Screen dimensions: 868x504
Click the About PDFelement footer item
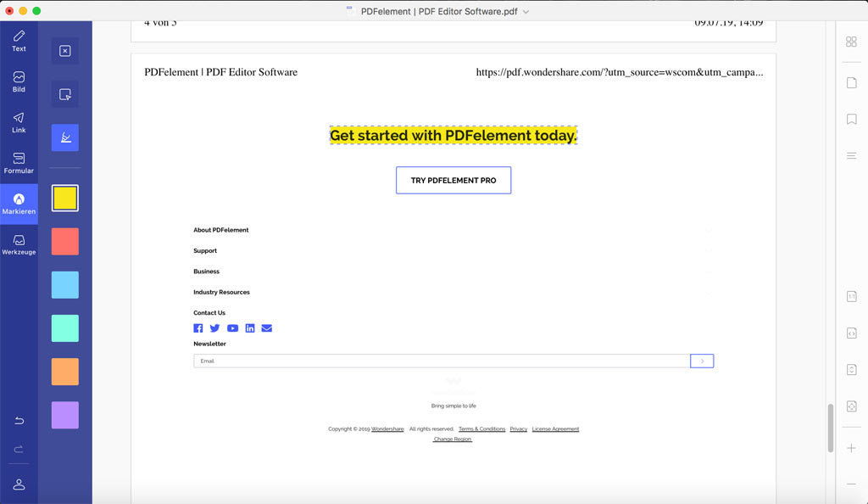coord(221,230)
